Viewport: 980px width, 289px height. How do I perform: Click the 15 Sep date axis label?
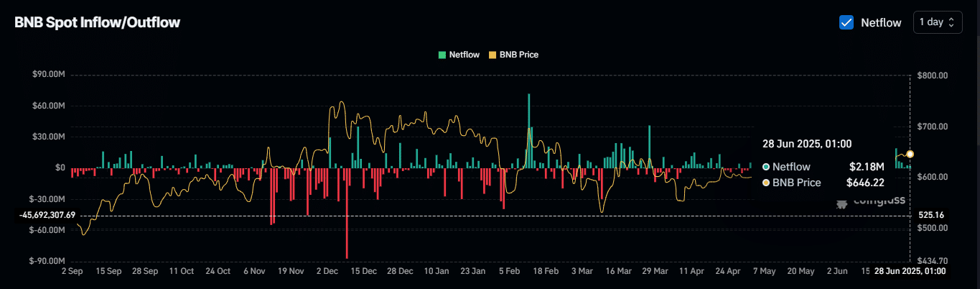click(108, 272)
